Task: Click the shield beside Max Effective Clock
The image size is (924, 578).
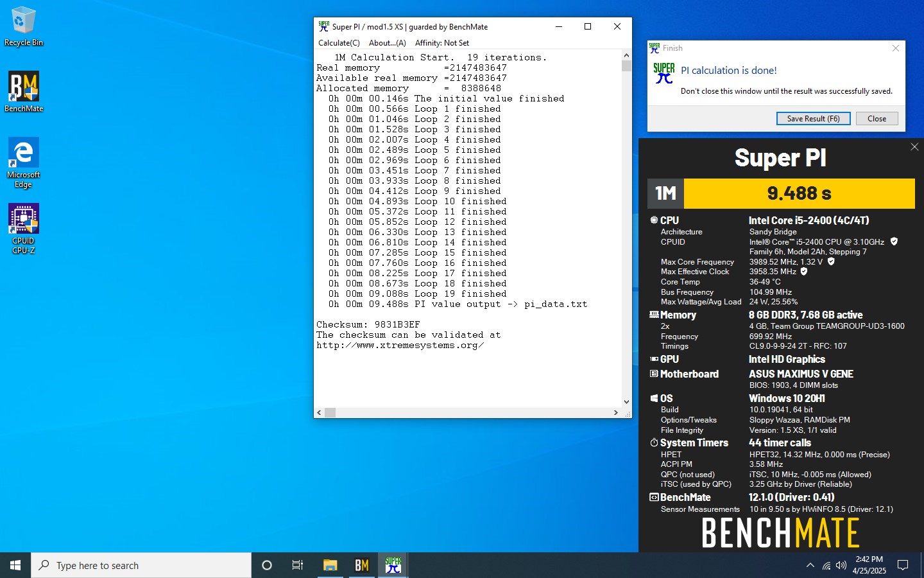Action: tap(804, 271)
